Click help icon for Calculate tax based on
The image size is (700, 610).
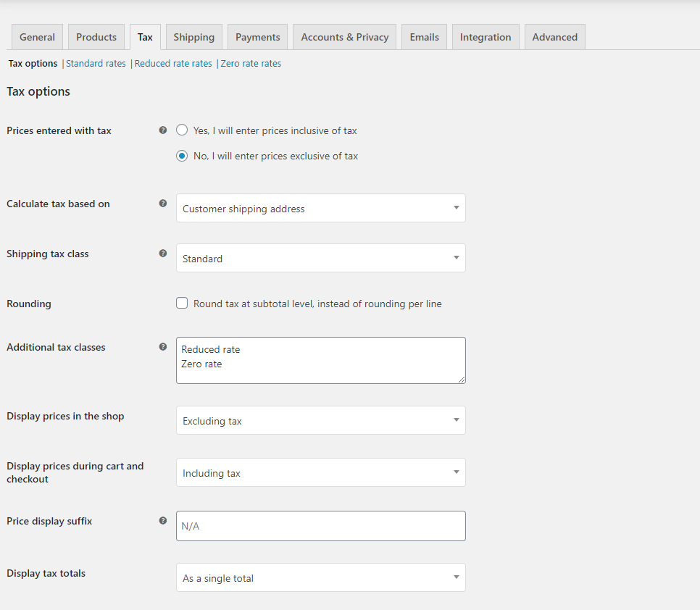[163, 204]
